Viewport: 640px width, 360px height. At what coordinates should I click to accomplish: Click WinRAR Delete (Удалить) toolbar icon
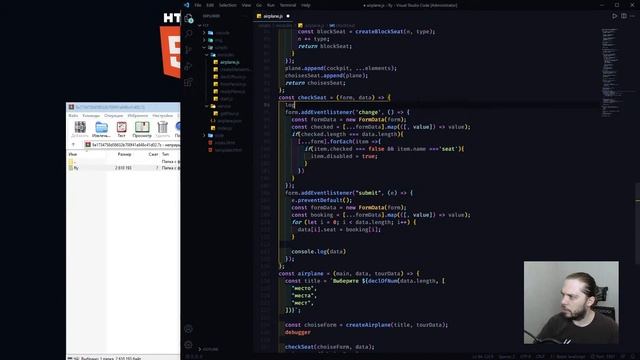pyautogui.click(x=162, y=129)
